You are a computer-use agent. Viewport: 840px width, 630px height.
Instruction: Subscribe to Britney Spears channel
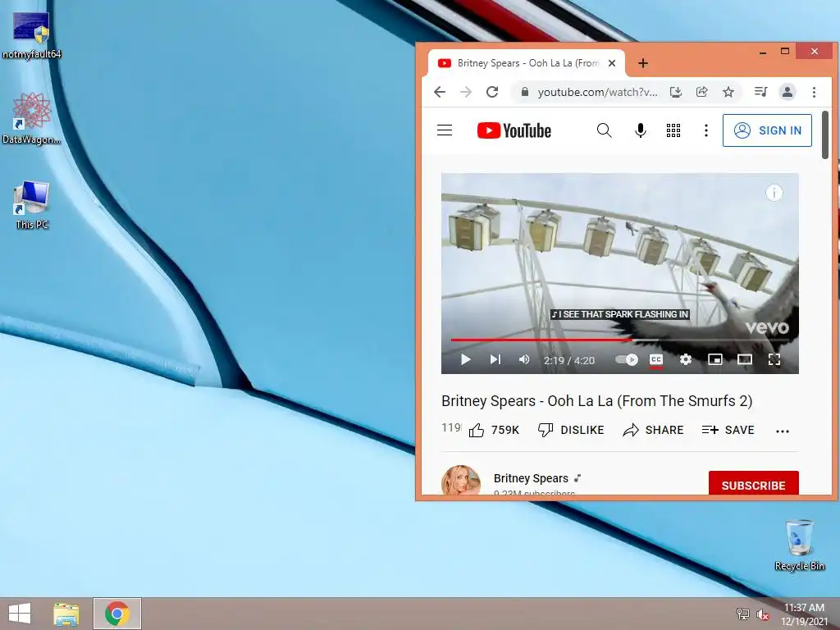click(753, 483)
